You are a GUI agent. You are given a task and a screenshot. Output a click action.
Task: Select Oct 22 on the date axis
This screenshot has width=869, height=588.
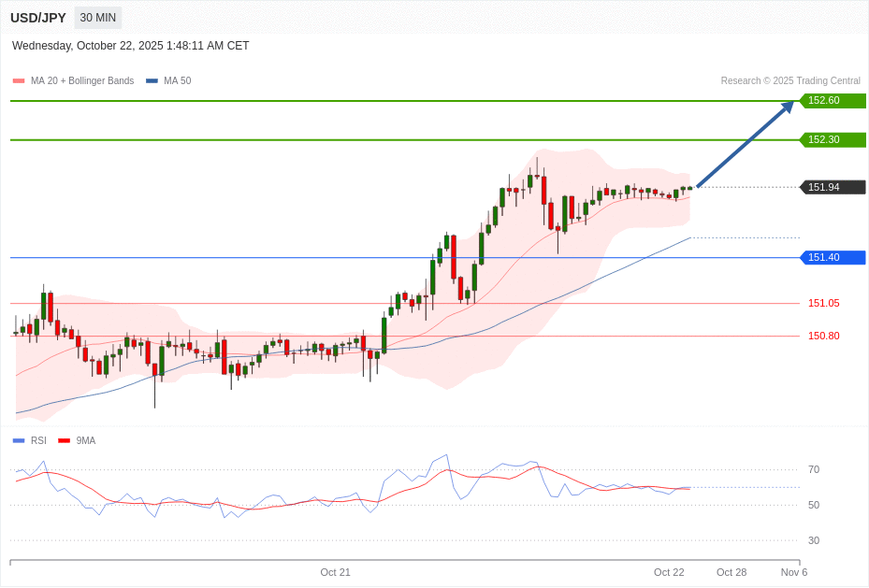point(669,572)
